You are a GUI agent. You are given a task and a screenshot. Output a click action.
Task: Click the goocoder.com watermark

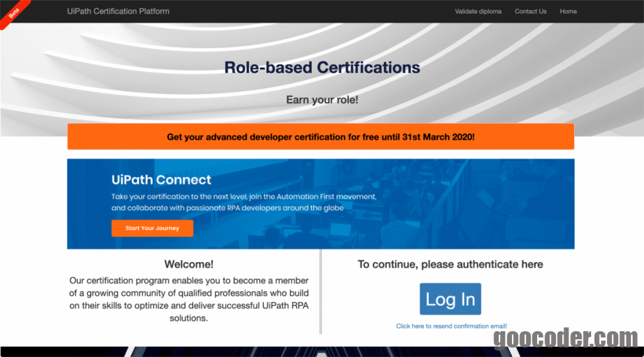(565, 339)
